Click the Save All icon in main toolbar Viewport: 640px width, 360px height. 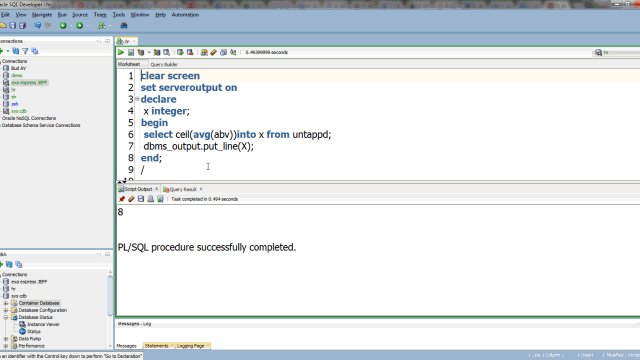point(22,25)
